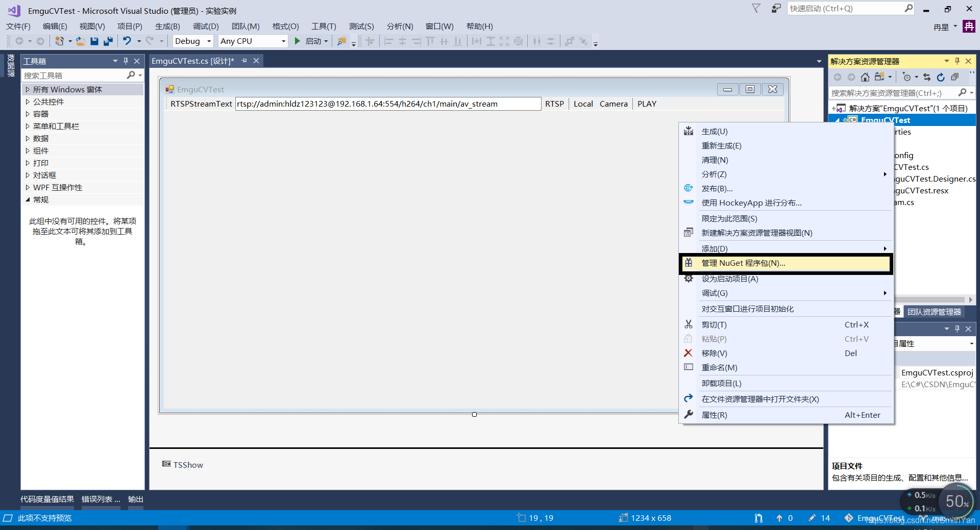This screenshot has width=980, height=530.
Task: Click the New Project toolbar icon
Action: [x=59, y=41]
